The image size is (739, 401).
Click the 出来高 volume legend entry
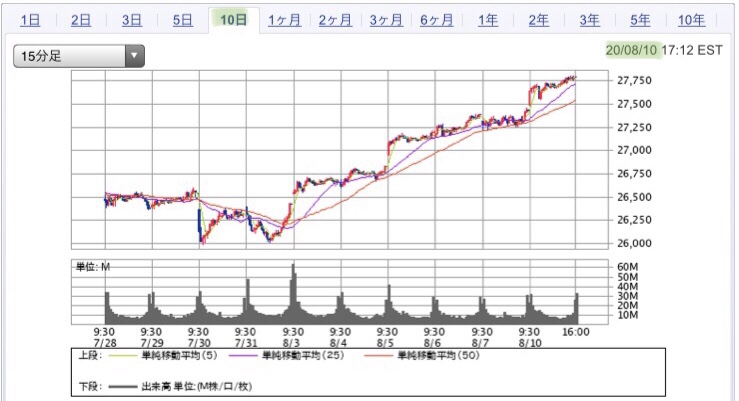tap(197, 386)
